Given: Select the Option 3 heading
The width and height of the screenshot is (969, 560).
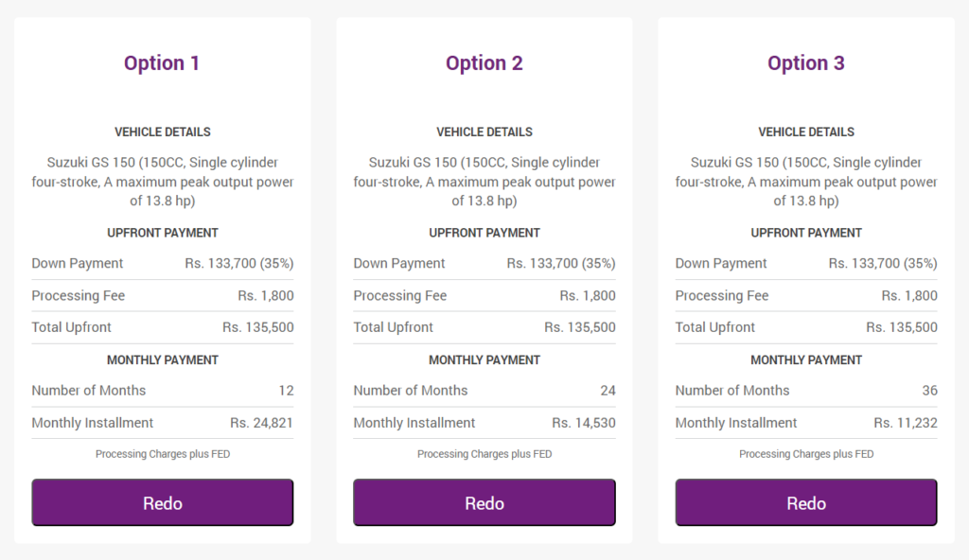Looking at the screenshot, I should (806, 63).
